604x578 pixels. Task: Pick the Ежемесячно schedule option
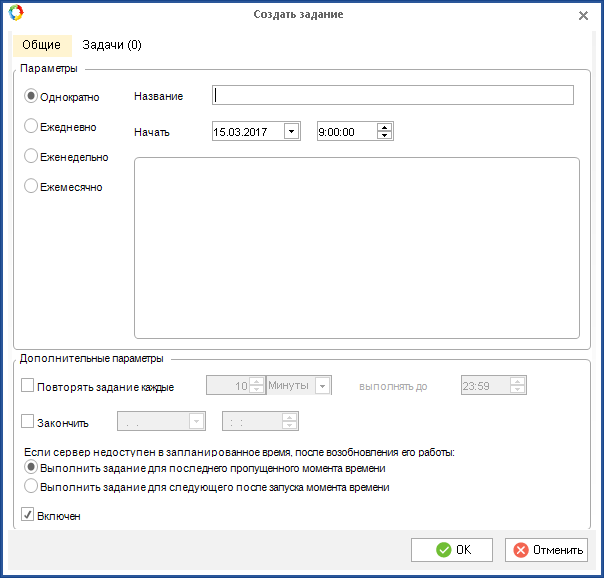pos(31,186)
